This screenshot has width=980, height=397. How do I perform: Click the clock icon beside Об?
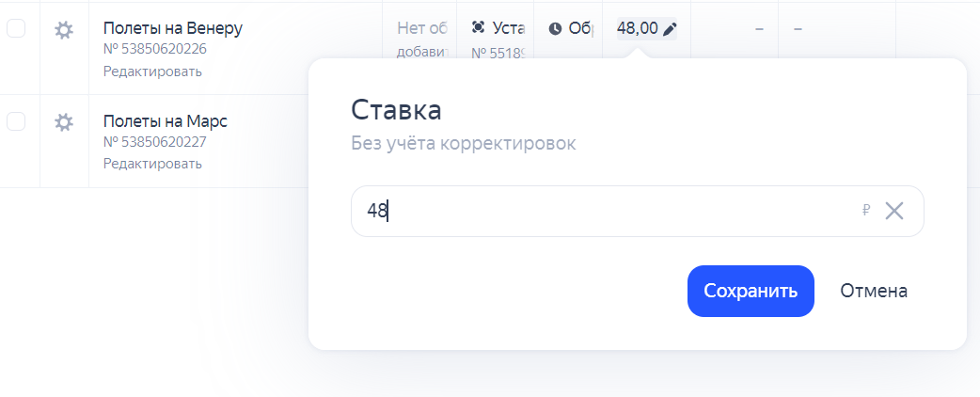tap(555, 29)
